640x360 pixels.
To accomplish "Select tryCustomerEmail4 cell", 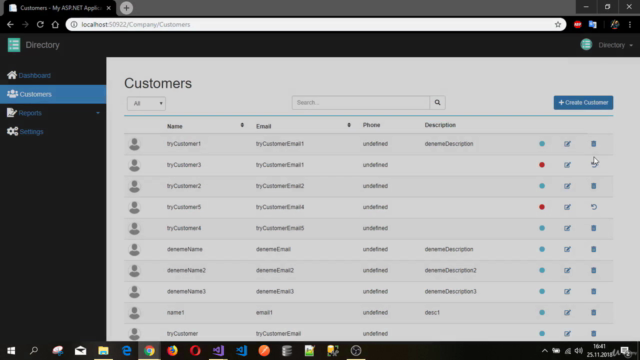I will click(280, 207).
